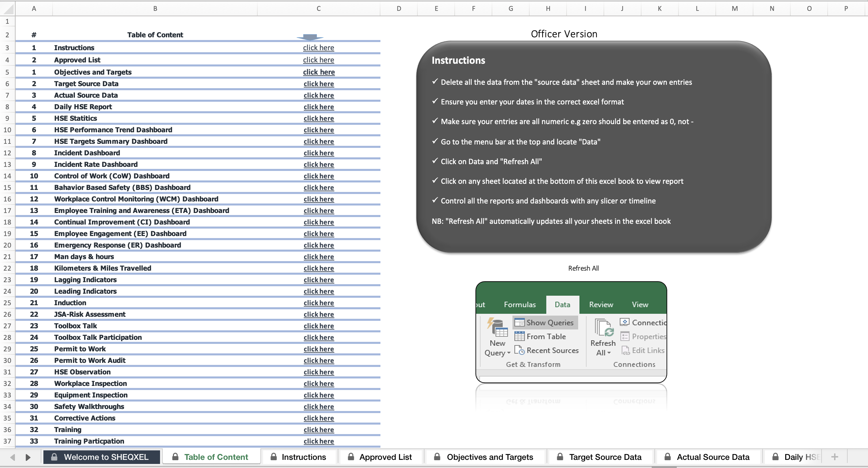The height and width of the screenshot is (468, 868).
Task: Select the 'Officer Version' title text
Action: [564, 34]
